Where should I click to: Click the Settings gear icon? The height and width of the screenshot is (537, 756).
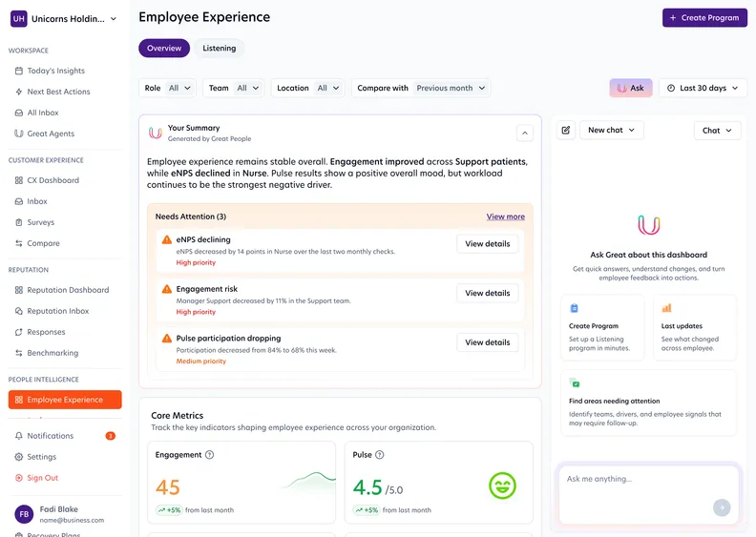tap(19, 457)
